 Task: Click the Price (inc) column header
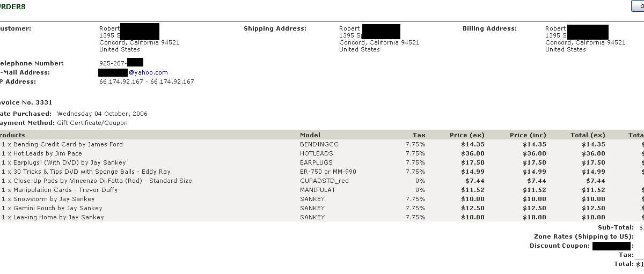pyautogui.click(x=528, y=135)
